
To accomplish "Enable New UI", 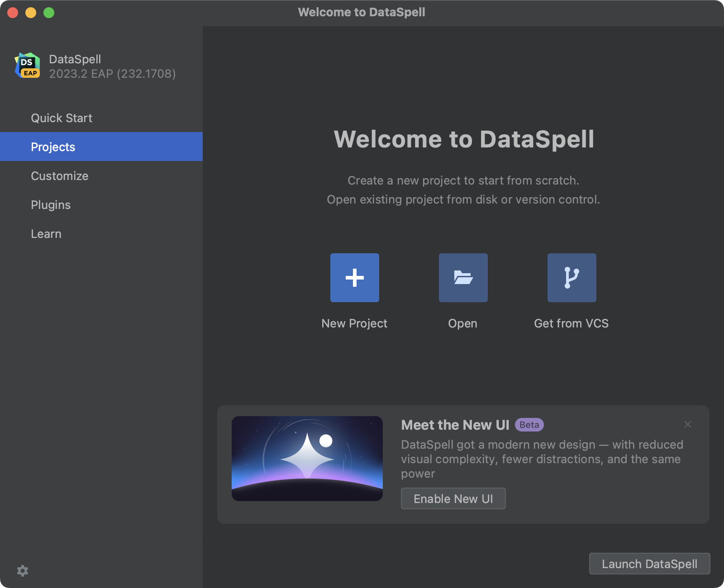I will 453,498.
